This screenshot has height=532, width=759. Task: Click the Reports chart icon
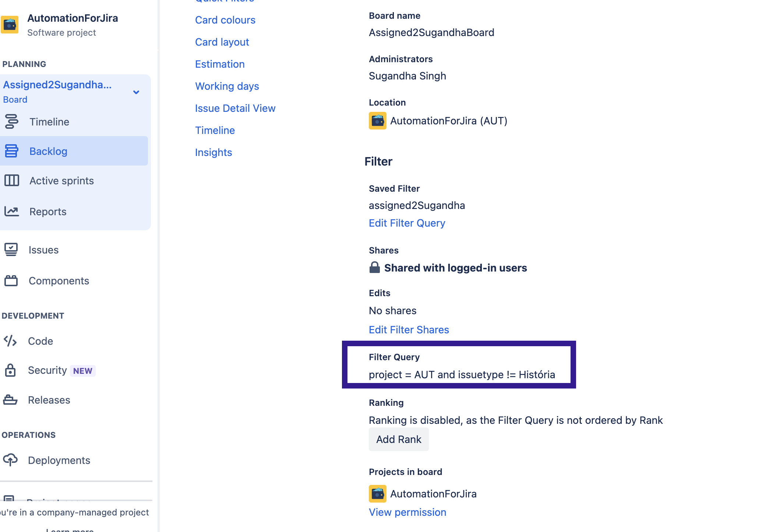click(11, 211)
